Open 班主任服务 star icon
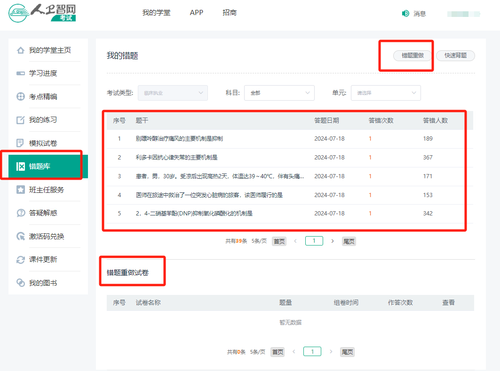This screenshot has width=500, height=371. [x=21, y=190]
